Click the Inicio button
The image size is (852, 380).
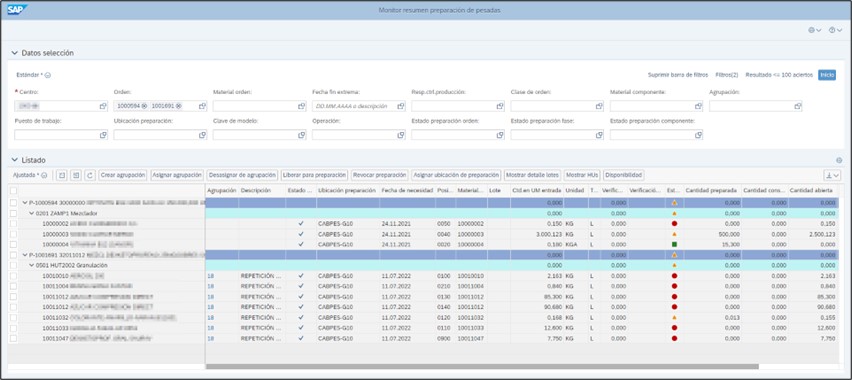827,74
